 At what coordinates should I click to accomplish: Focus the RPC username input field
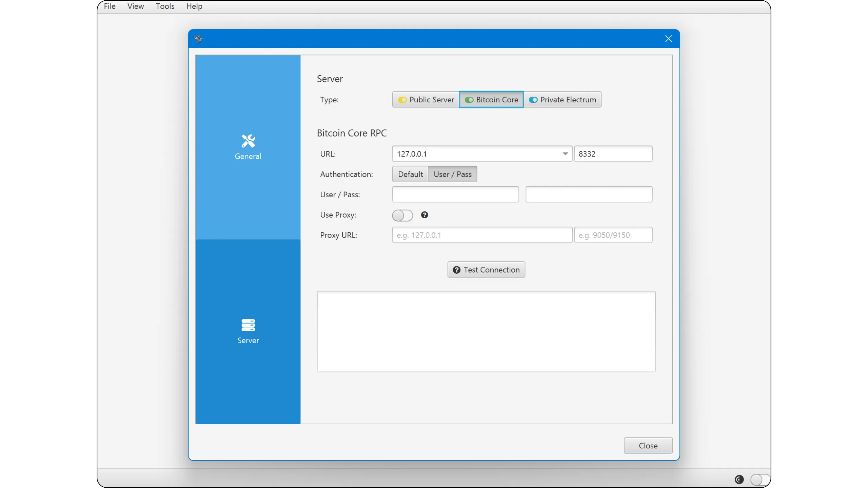coord(455,194)
